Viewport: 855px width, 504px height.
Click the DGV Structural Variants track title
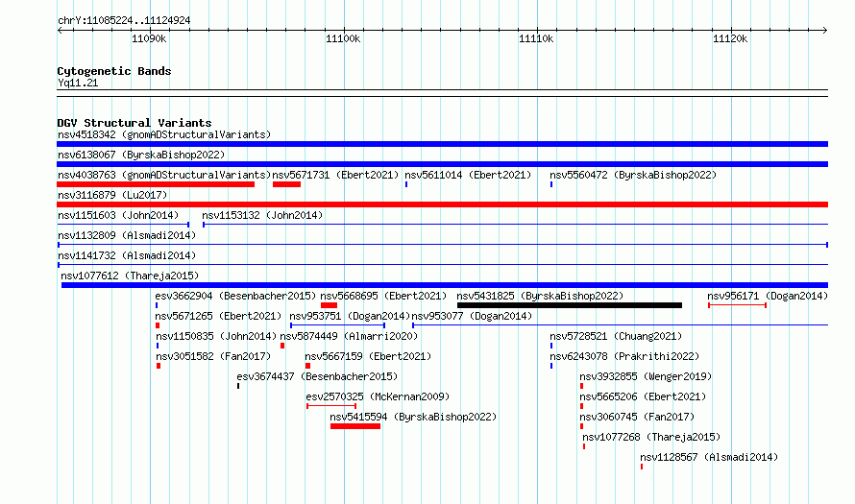[x=134, y=123]
